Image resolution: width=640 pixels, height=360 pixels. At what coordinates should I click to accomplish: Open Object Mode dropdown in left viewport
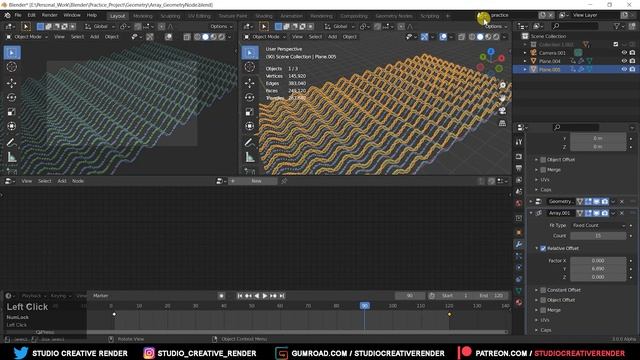tap(27, 37)
